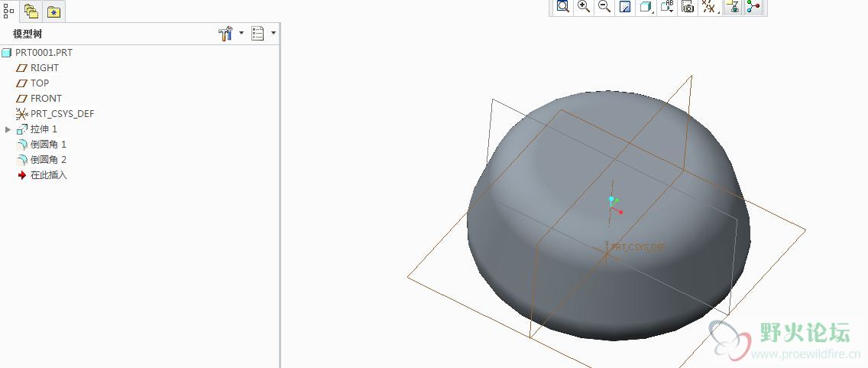Open the datum display filters dropdown
Viewport: 868px width, 368px height.
click(x=709, y=7)
